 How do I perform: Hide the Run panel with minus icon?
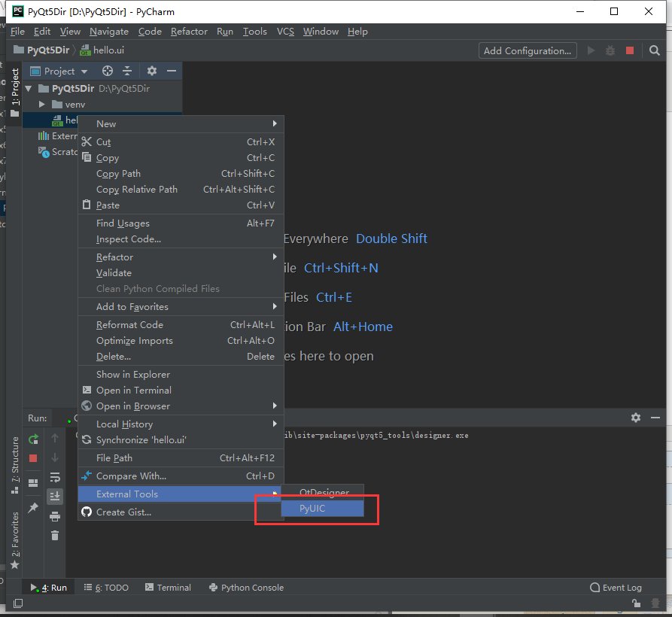[655, 418]
